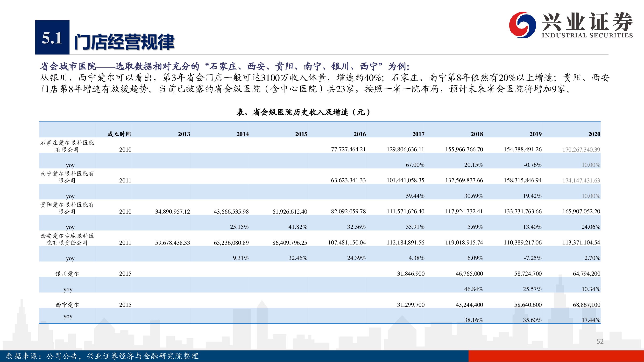This screenshot has height=362, width=644.
Task: Select row label 贵阳爱尔眼科医院有限公司
Action: click(67, 208)
